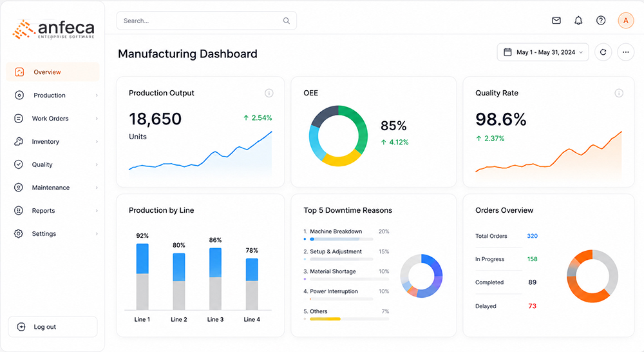This screenshot has height=352, width=644.
Task: Click the Settings label in sidebar
Action: pos(44,233)
